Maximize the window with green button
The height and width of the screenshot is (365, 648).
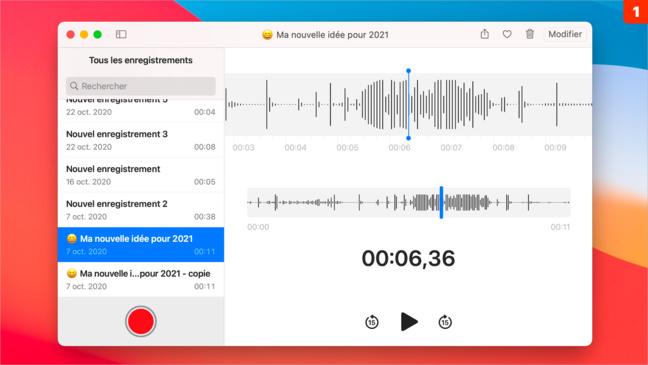[x=98, y=34]
